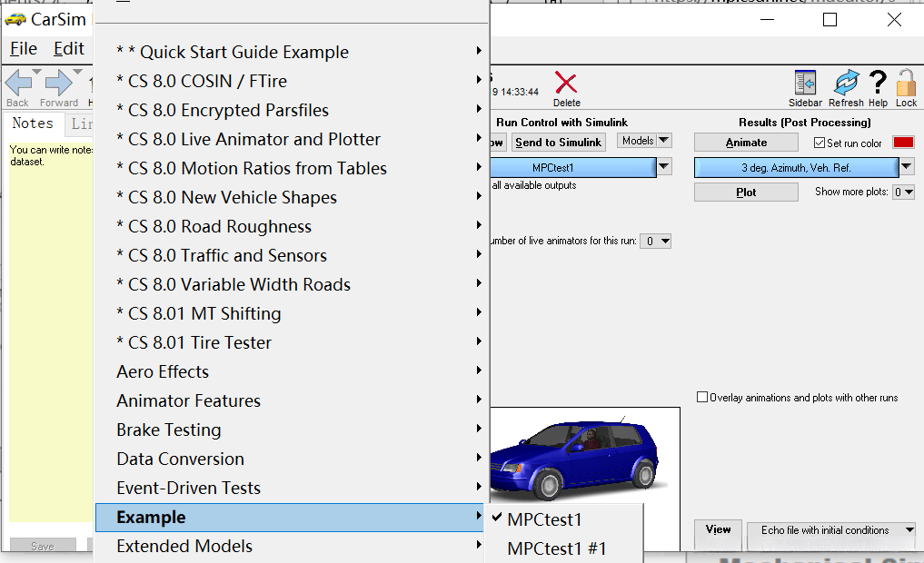Uncheck the Set run color checkbox
The height and width of the screenshot is (563, 924).
coord(820,143)
